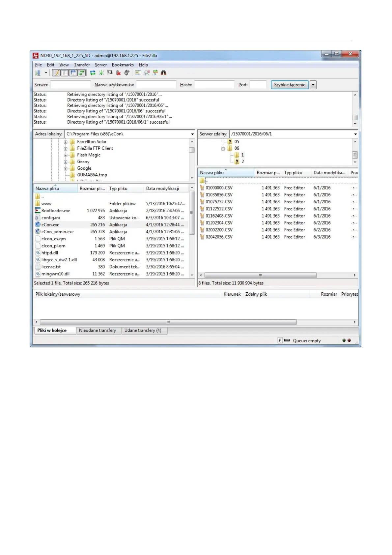
Task: Select remote file 02042056.CSV icon
Action: (202, 237)
